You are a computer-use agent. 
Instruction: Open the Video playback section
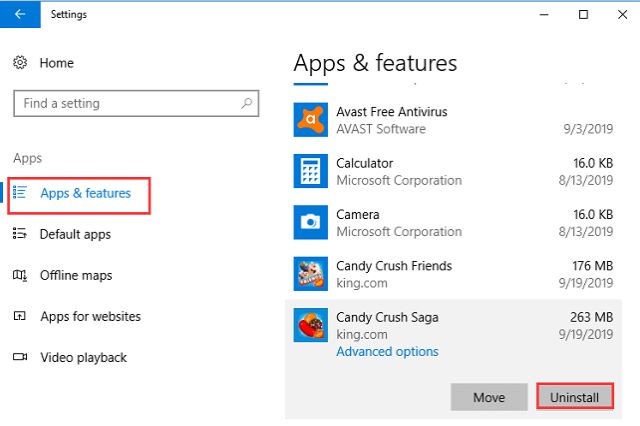(83, 357)
